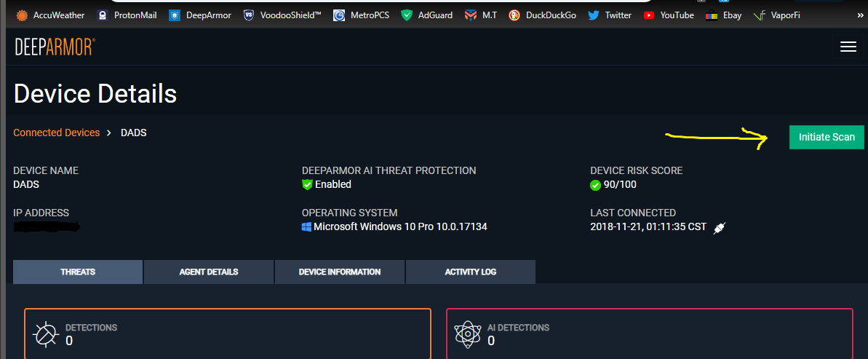The width and height of the screenshot is (868, 359).
Task: Switch to the Agent Details tab
Action: [x=209, y=272]
